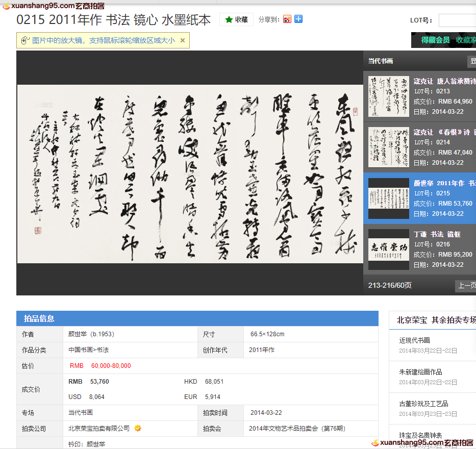
Task: Click the magnifier tip text in banner
Action: (x=104, y=40)
